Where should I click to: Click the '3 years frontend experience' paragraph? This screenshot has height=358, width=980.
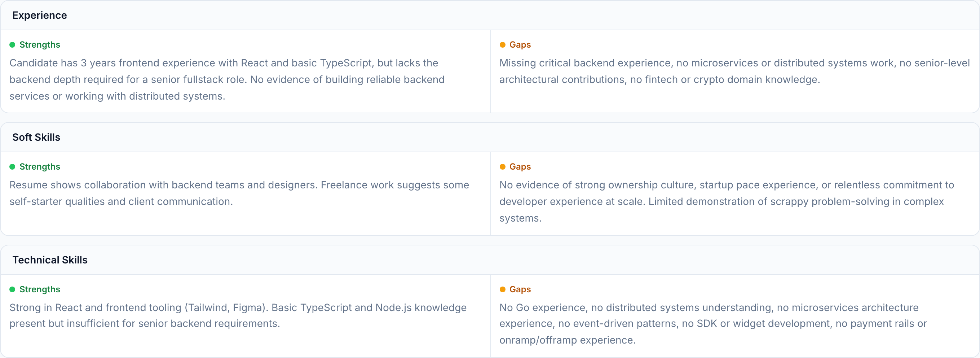coord(227,80)
